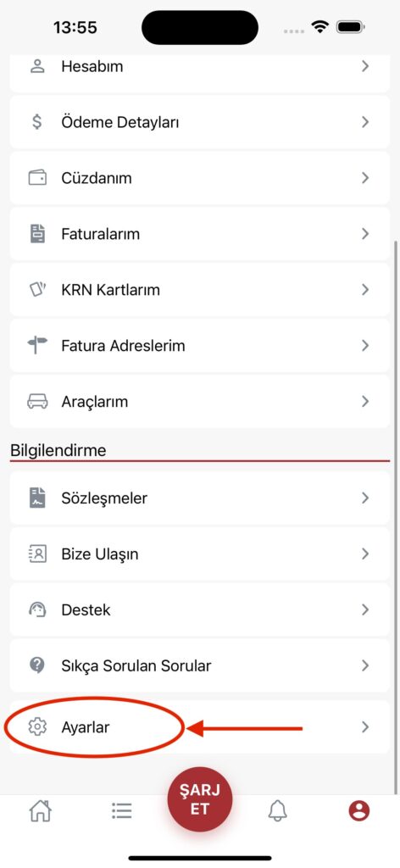Tap the car icon beside Araçlarım

(x=37, y=401)
